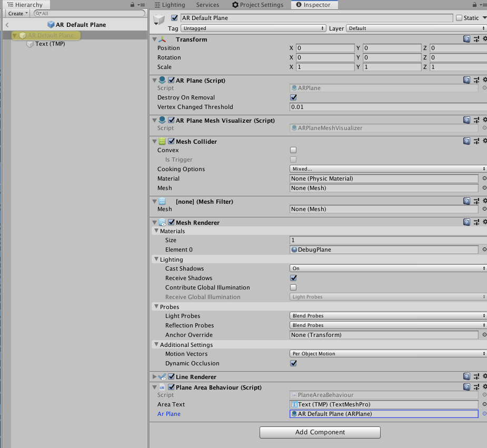
Task: Open help for AR Plane Mesh Visualizer
Action: click(x=466, y=120)
